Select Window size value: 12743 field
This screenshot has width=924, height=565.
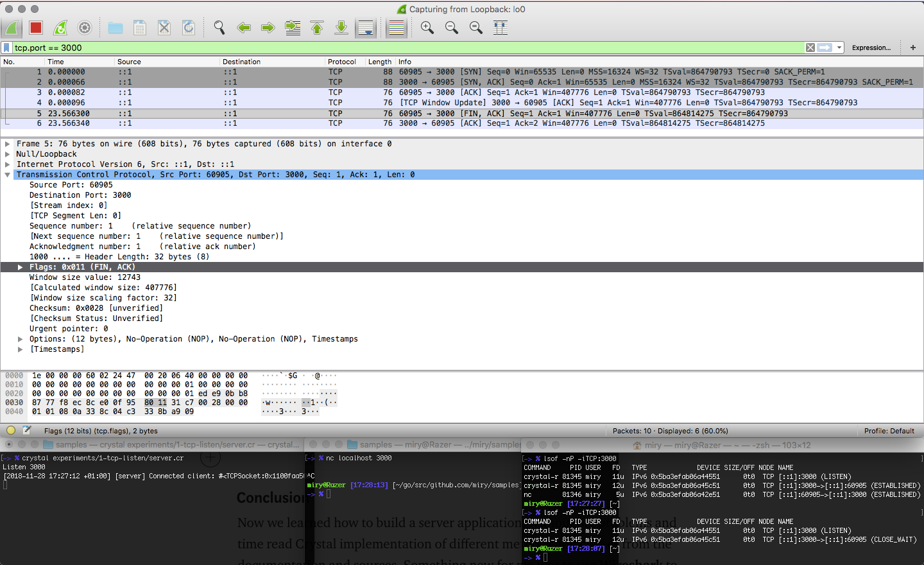[x=85, y=277]
